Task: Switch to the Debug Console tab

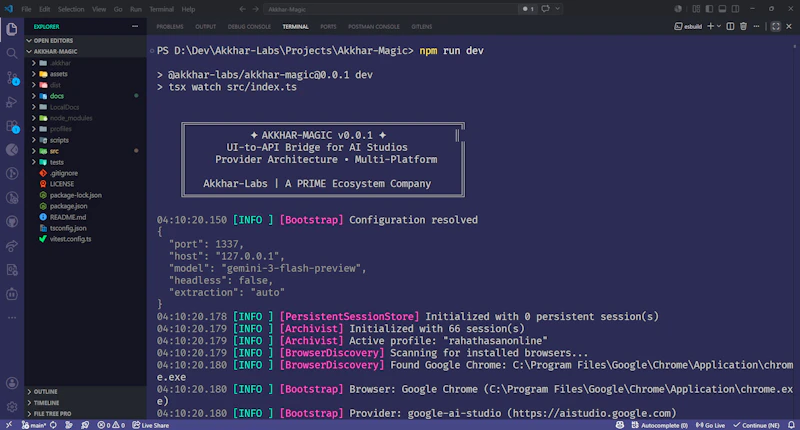Action: (x=249, y=27)
